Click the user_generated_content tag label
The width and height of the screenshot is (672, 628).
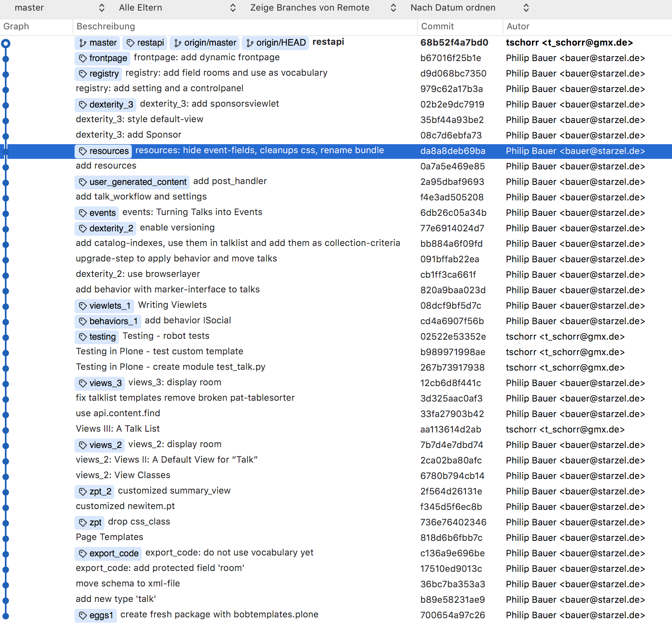coord(132,182)
